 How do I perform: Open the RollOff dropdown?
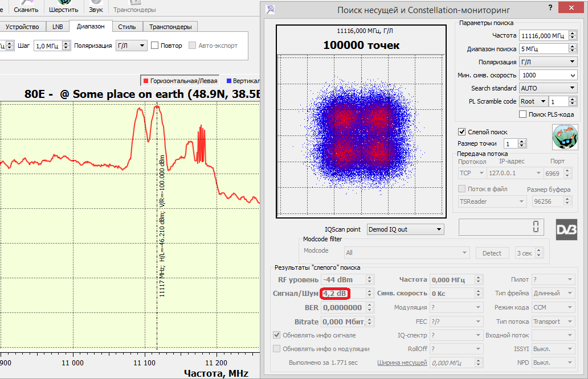456,349
